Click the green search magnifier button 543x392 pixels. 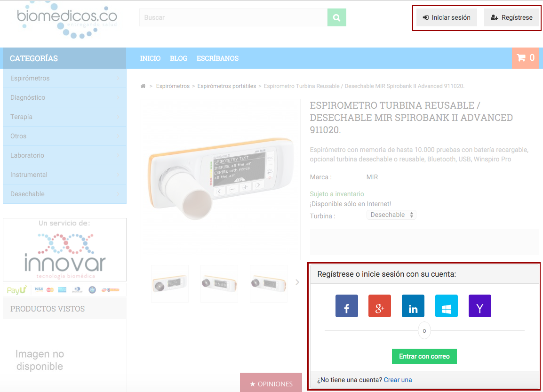[x=336, y=17]
